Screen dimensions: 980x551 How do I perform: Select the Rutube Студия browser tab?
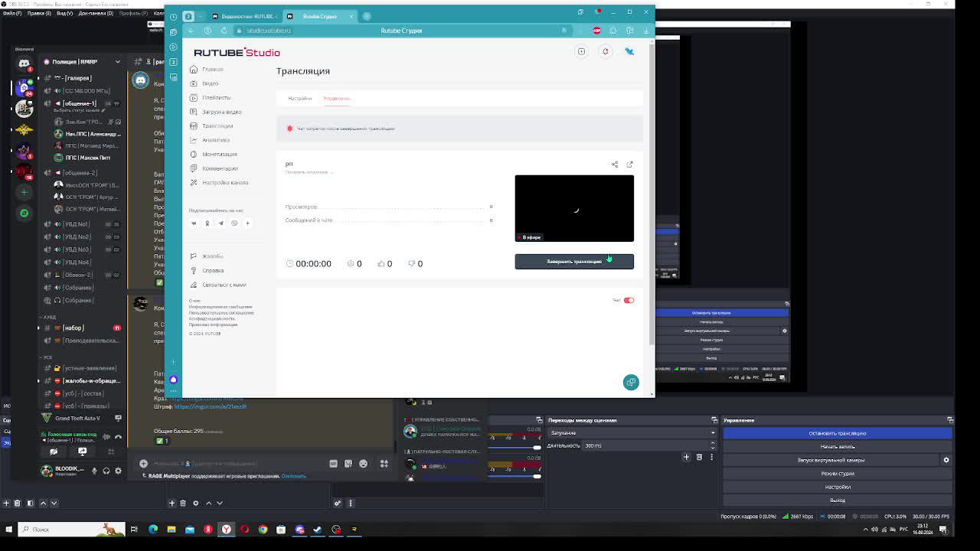[x=320, y=16]
